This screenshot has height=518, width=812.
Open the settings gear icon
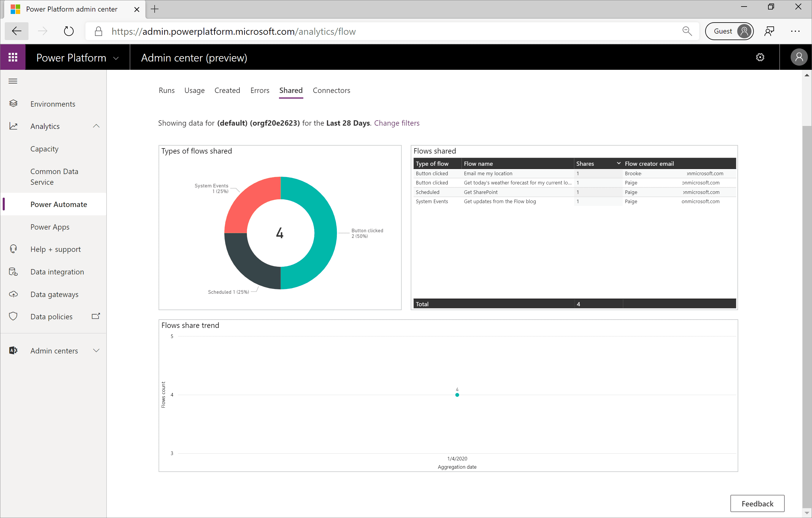760,57
